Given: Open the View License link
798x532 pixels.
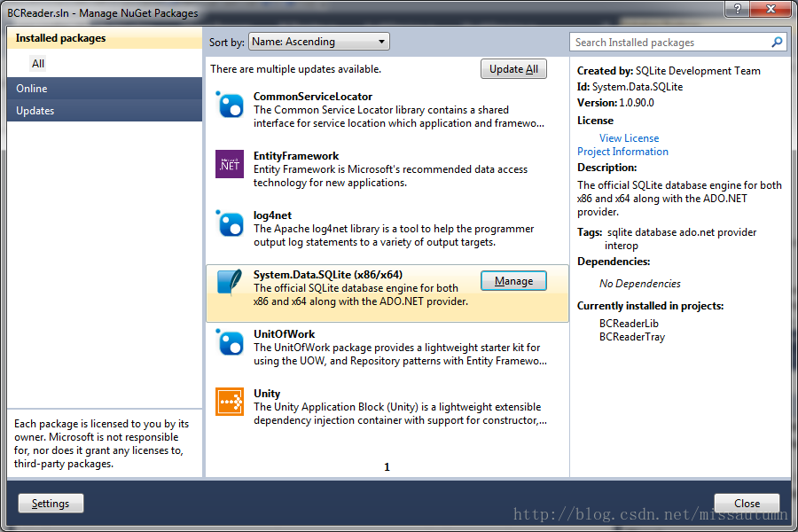Looking at the screenshot, I should point(629,138).
